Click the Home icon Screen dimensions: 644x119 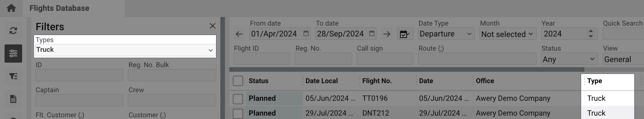pos(11,8)
